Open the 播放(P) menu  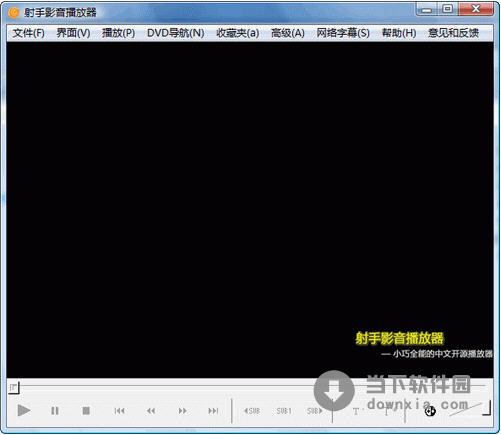click(x=118, y=33)
